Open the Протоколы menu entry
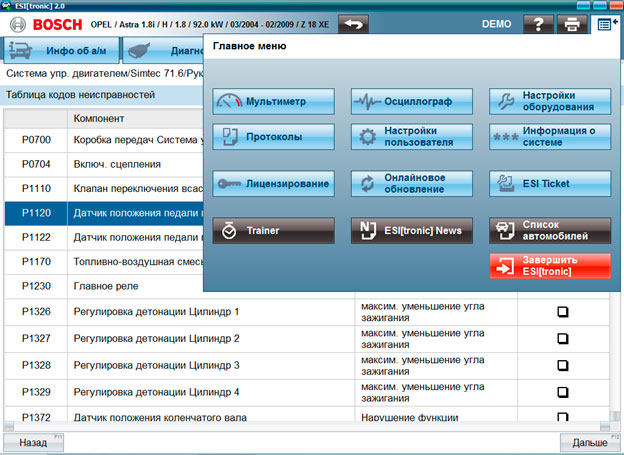Screen dimensions: 624x455 point(273,137)
